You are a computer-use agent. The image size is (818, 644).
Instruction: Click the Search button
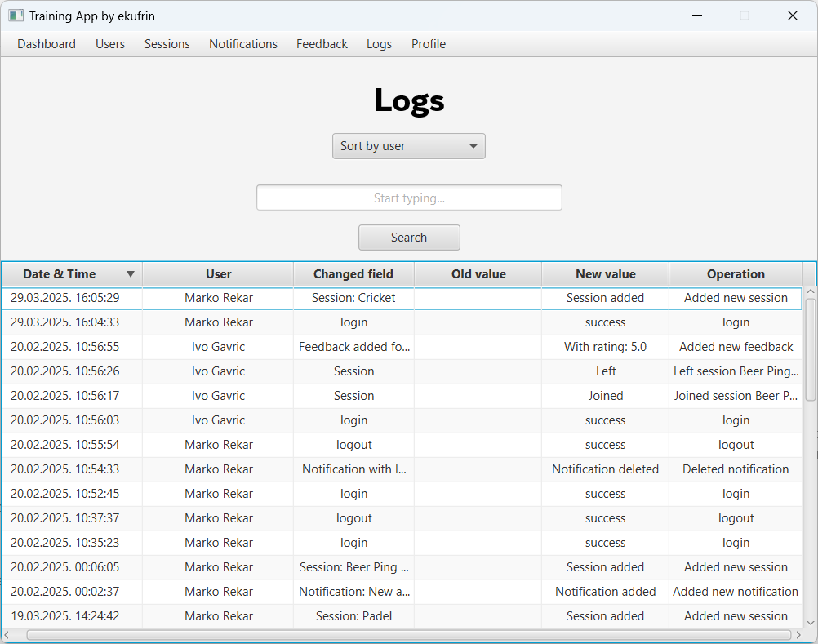pyautogui.click(x=409, y=238)
